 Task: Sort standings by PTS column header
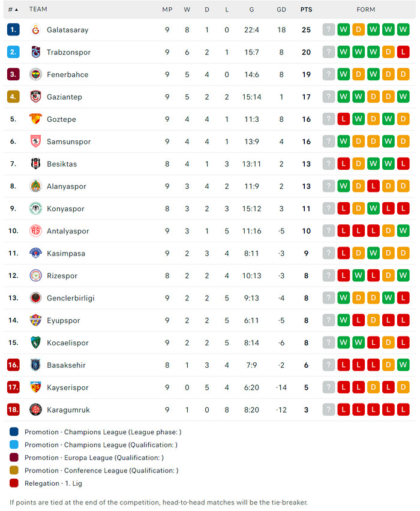306,10
